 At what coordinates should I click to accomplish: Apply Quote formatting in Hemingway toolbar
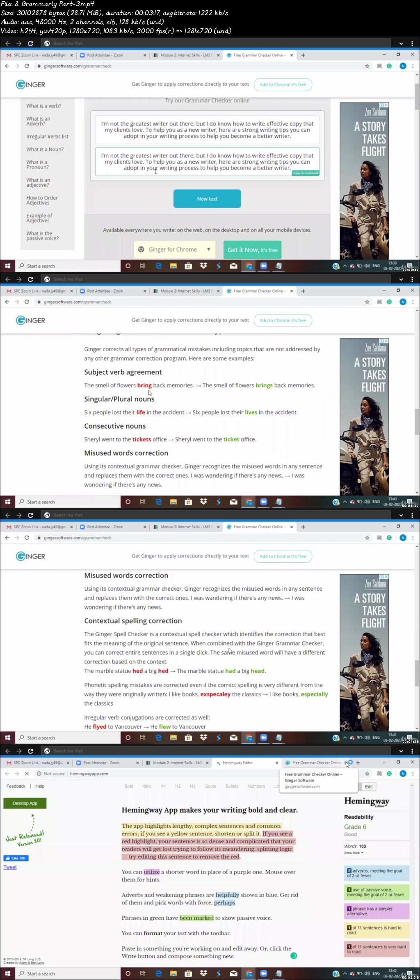tap(210, 786)
